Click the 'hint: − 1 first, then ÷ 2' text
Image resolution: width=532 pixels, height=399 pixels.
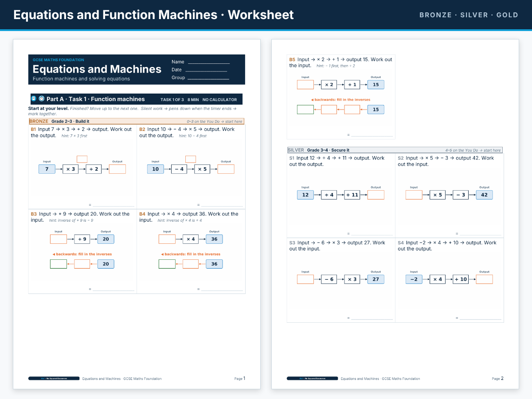336,66
